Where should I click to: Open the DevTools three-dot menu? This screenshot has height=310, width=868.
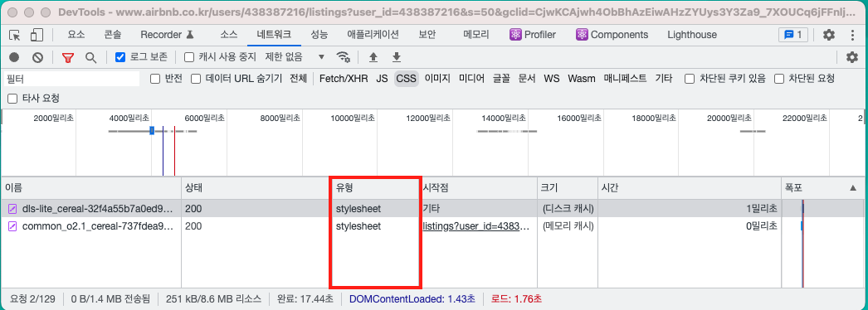[852, 35]
